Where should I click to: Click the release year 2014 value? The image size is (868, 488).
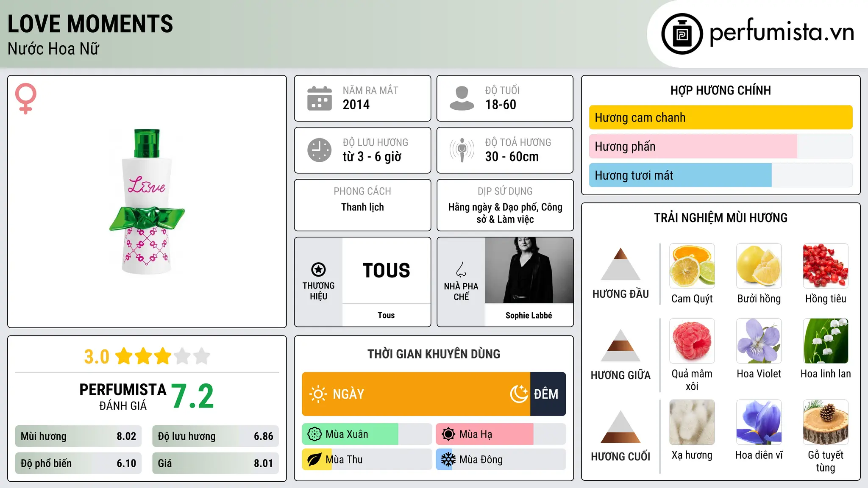(356, 105)
